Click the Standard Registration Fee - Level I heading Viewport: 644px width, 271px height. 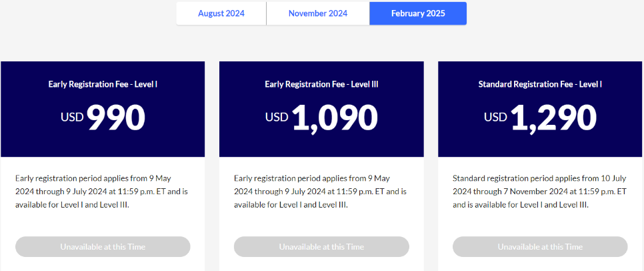540,84
